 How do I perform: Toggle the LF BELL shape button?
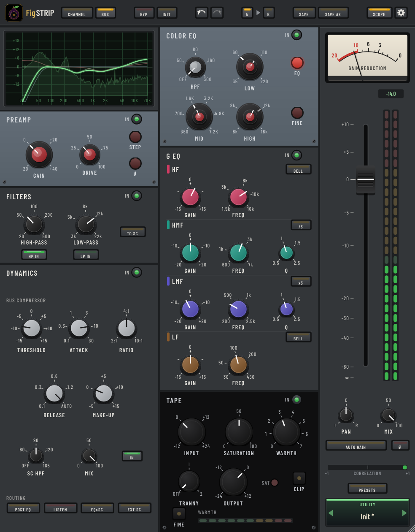[298, 337]
